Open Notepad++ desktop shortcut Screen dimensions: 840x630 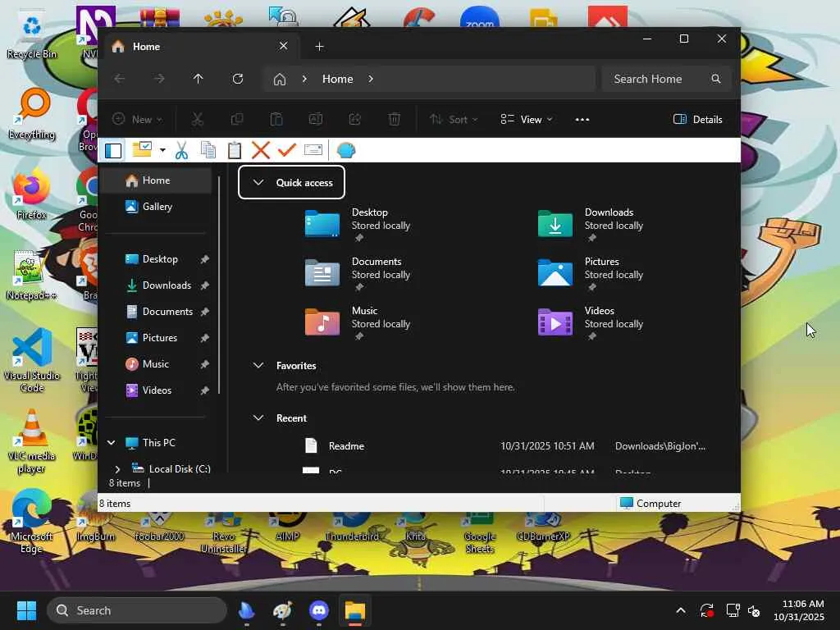pyautogui.click(x=32, y=276)
